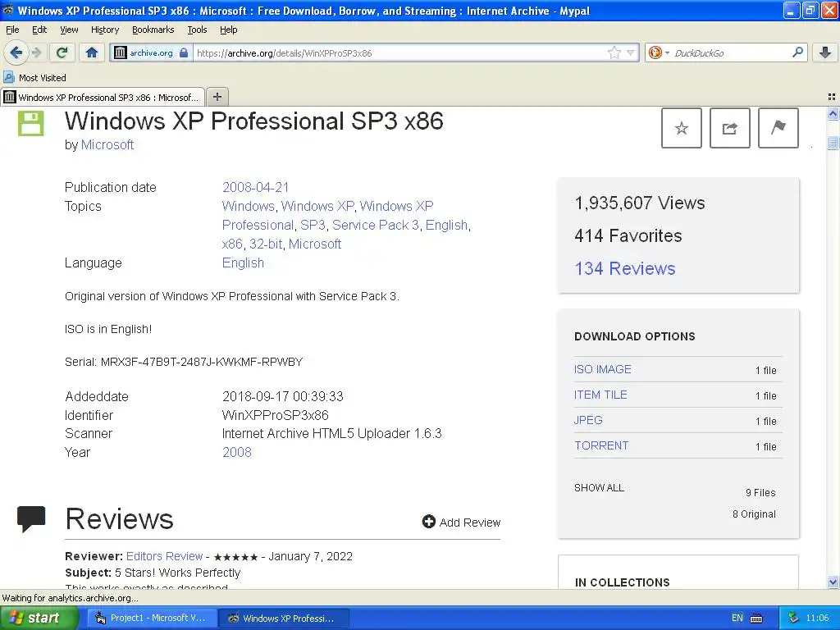Image resolution: width=840 pixels, height=630 pixels.
Task: Follow the Microsoft author link
Action: [x=107, y=144]
